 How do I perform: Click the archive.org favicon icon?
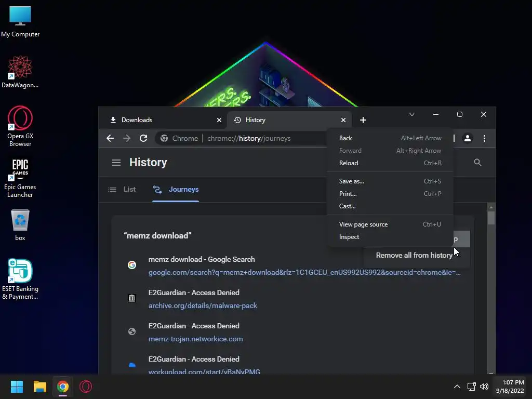tap(132, 298)
